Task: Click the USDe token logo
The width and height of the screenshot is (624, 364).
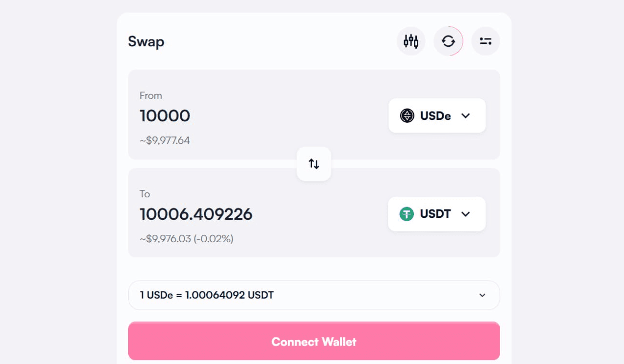Action: click(407, 115)
